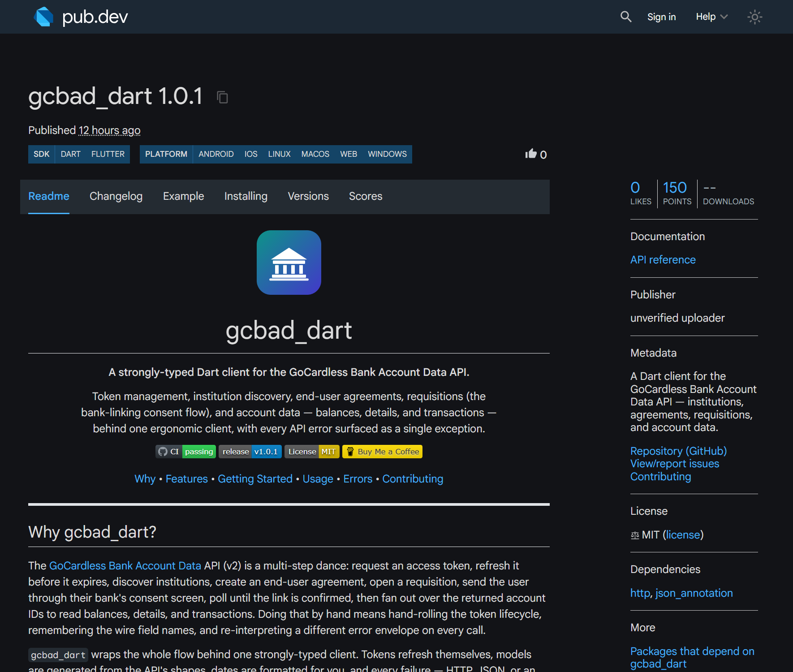Click View/report issues link

(675, 464)
